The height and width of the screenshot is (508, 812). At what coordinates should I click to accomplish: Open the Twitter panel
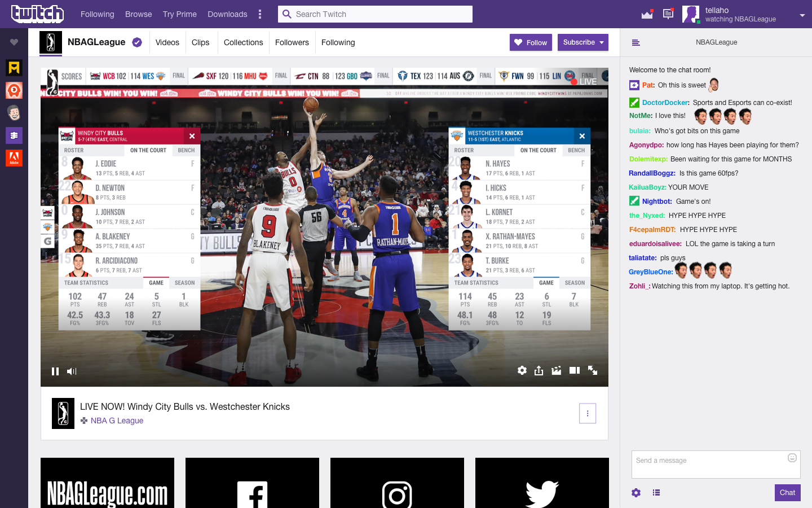[x=542, y=483]
